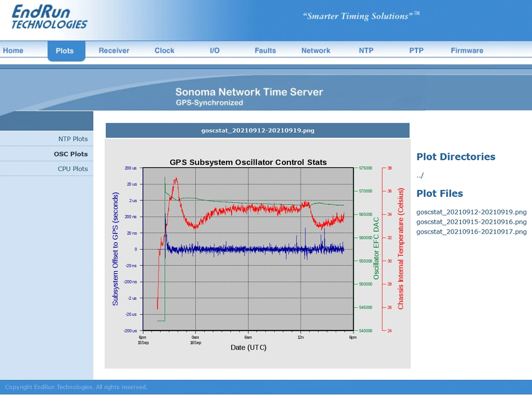Click the Subsystem Offset to GPS axis label

click(116, 249)
